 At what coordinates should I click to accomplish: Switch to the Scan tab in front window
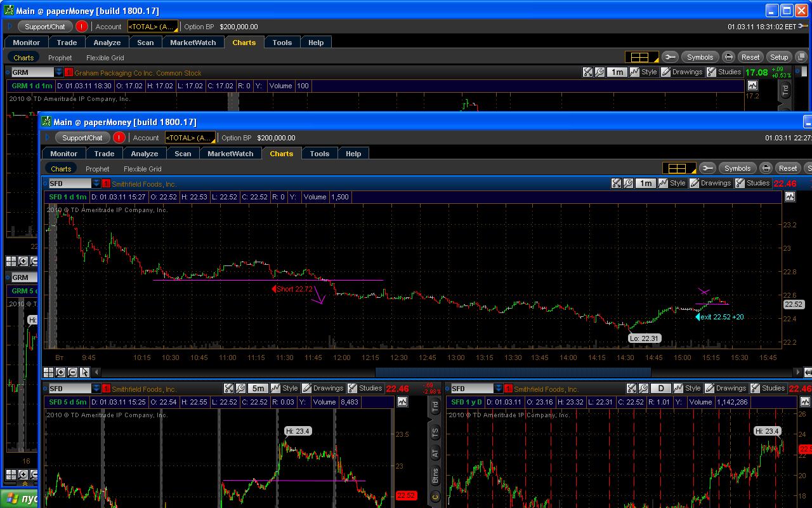(x=183, y=154)
